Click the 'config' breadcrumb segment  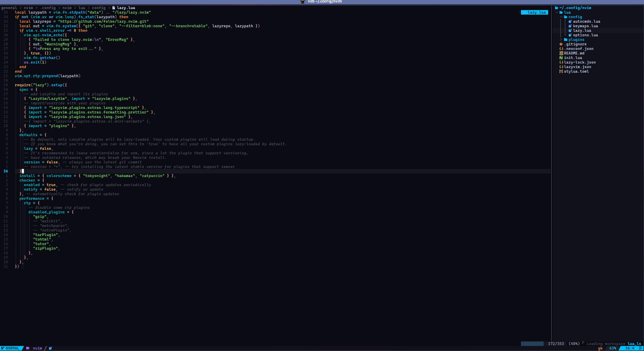pos(99,8)
